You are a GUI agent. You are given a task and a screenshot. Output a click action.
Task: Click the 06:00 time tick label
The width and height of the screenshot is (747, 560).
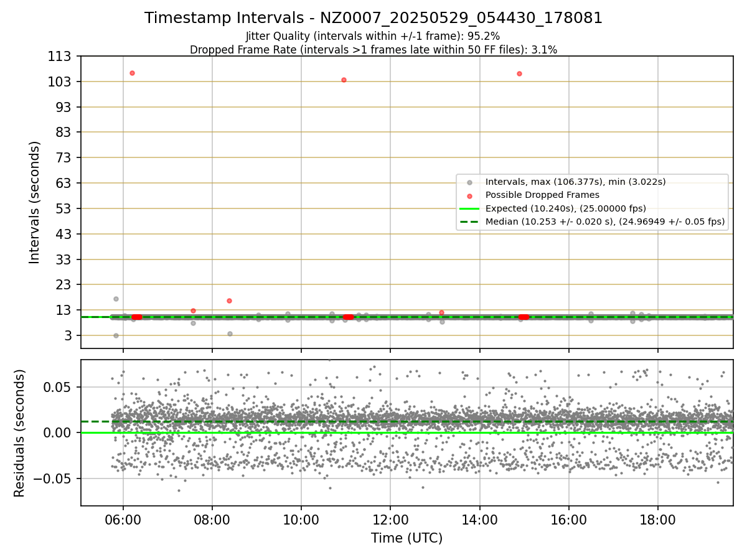(123, 520)
